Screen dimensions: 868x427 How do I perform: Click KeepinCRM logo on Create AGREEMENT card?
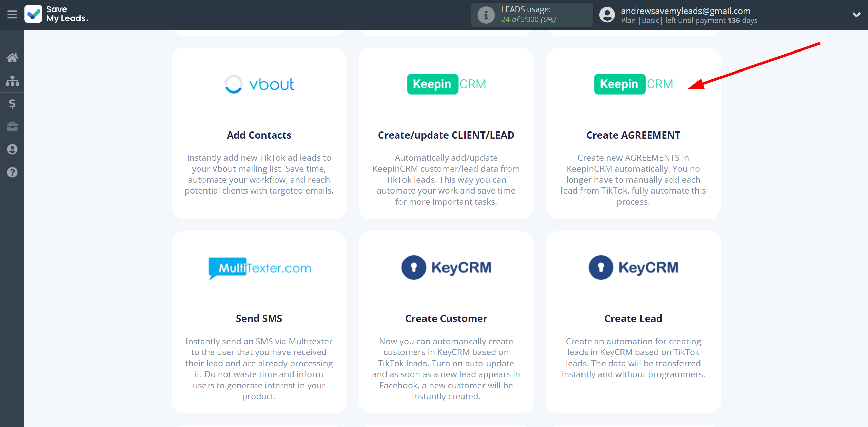[x=633, y=84]
